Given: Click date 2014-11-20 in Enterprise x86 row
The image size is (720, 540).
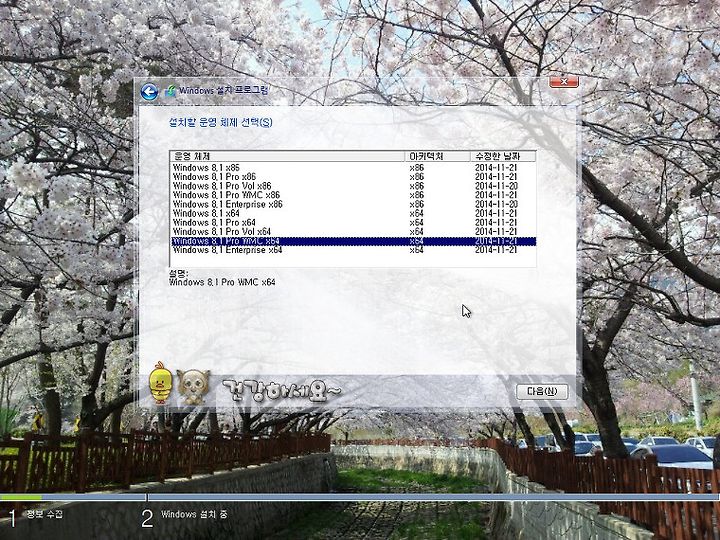Looking at the screenshot, I should point(496,204).
